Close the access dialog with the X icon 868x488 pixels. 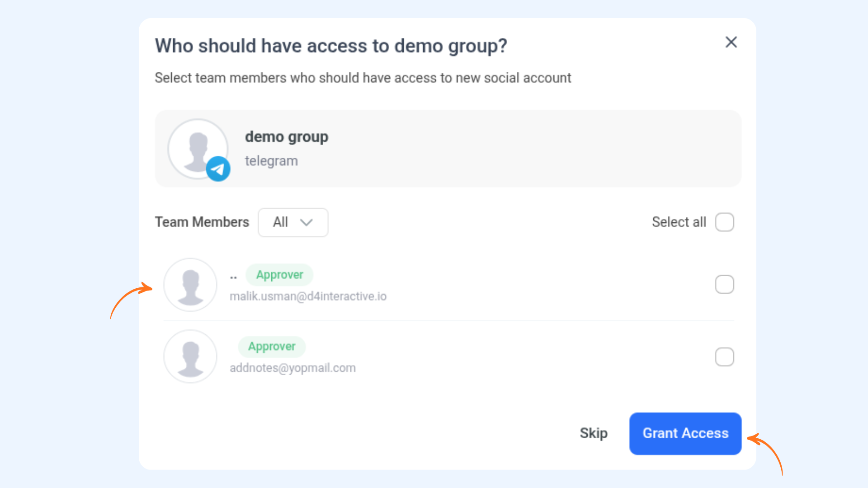(731, 42)
